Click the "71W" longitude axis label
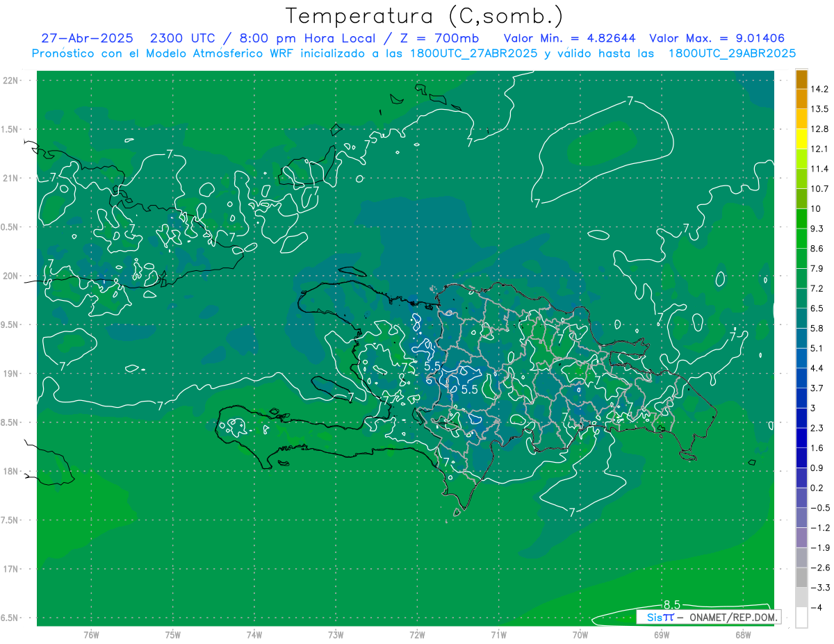 coord(498,635)
